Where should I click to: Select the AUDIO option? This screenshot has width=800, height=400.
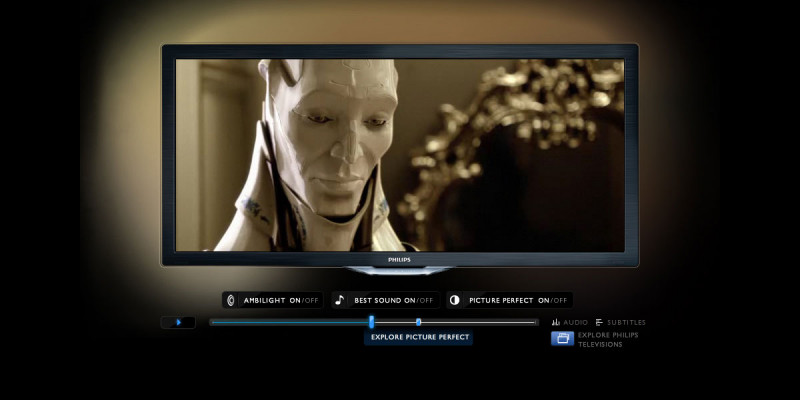[x=576, y=322]
